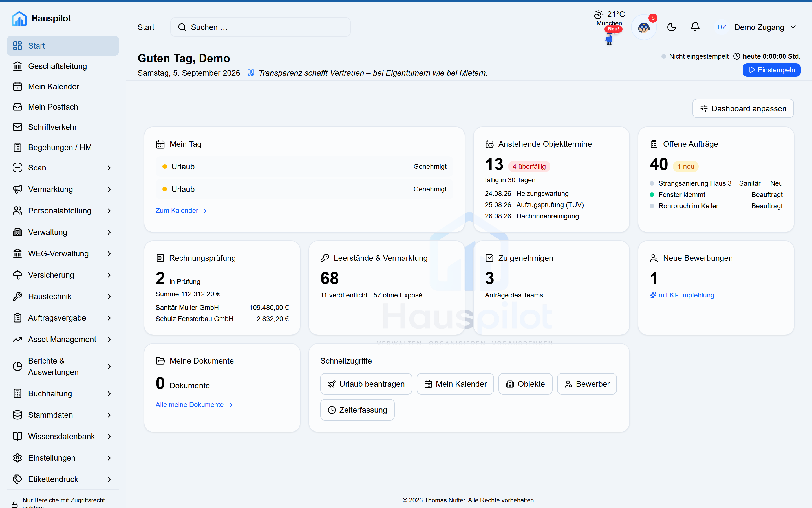Click the Mein Kalender shortcut button
812x508 pixels.
pyautogui.click(x=455, y=384)
